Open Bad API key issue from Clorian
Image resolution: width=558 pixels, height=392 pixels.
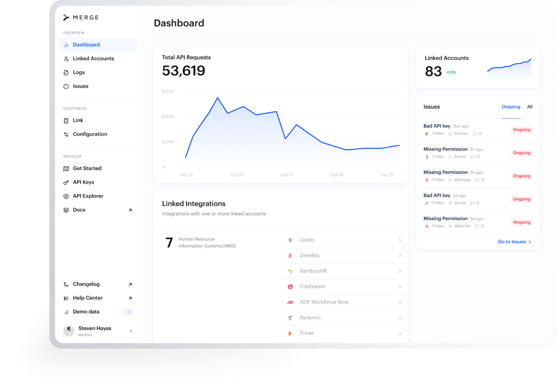(x=478, y=130)
